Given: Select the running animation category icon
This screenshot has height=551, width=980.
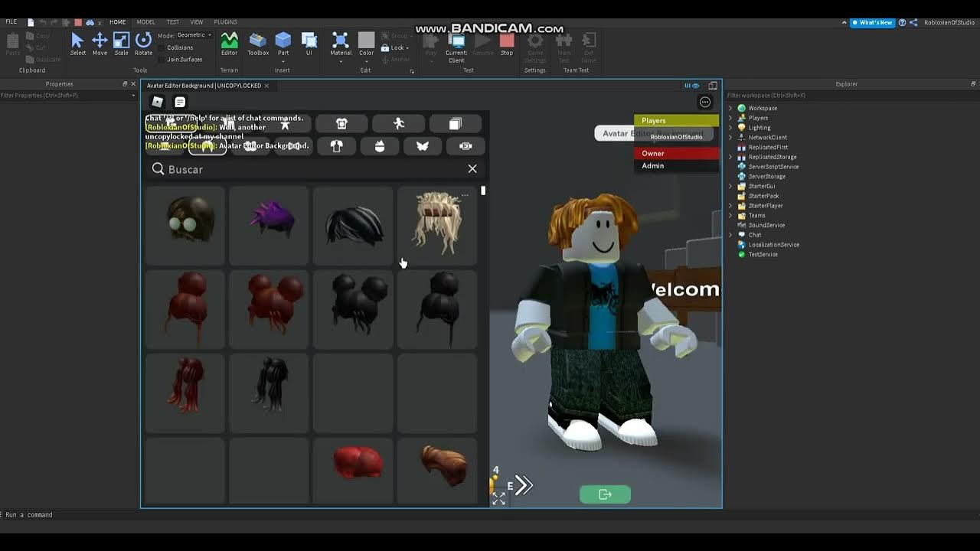Looking at the screenshot, I should pos(399,123).
